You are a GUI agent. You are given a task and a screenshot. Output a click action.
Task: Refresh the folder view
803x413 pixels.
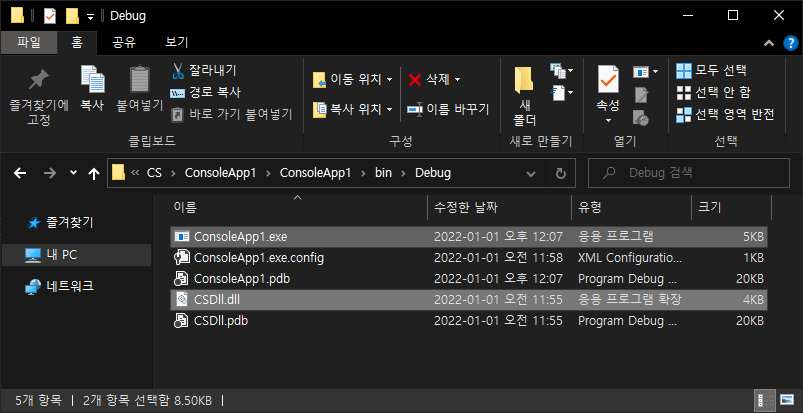[x=561, y=173]
